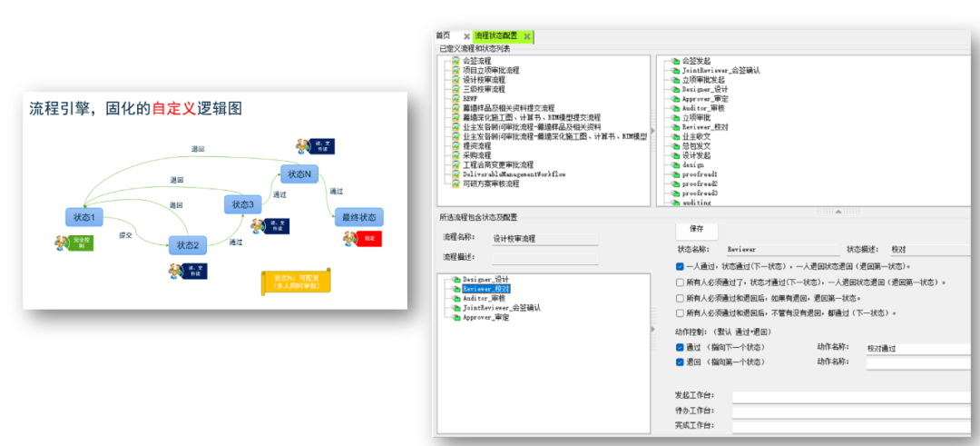Screen dimensions: 980x446
Task: Click the empty 流程描述 field
Action: pos(544,258)
